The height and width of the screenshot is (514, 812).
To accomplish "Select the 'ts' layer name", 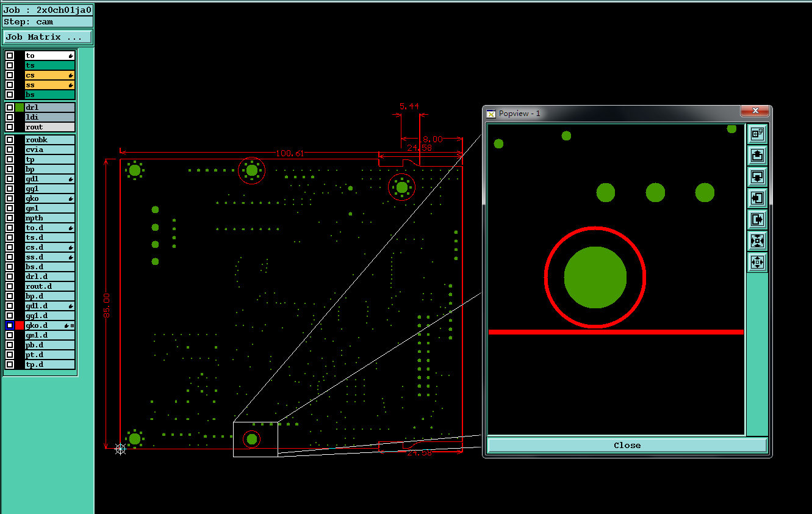I will click(x=50, y=65).
